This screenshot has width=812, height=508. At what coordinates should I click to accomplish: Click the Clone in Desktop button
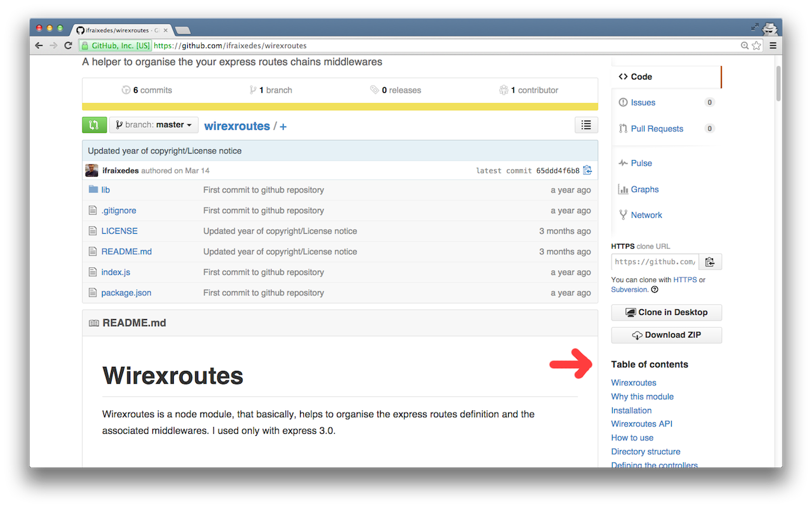(x=666, y=312)
